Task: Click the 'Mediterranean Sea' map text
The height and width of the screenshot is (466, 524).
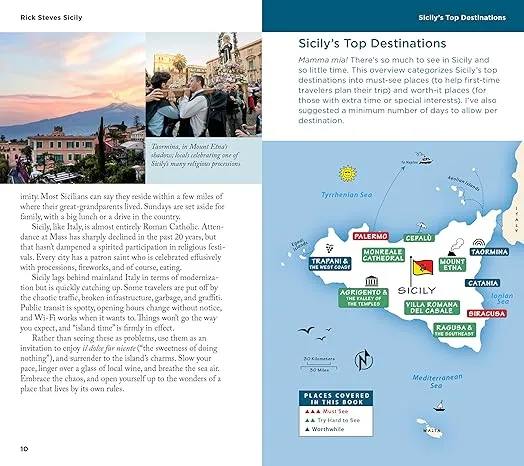Action: click(437, 381)
